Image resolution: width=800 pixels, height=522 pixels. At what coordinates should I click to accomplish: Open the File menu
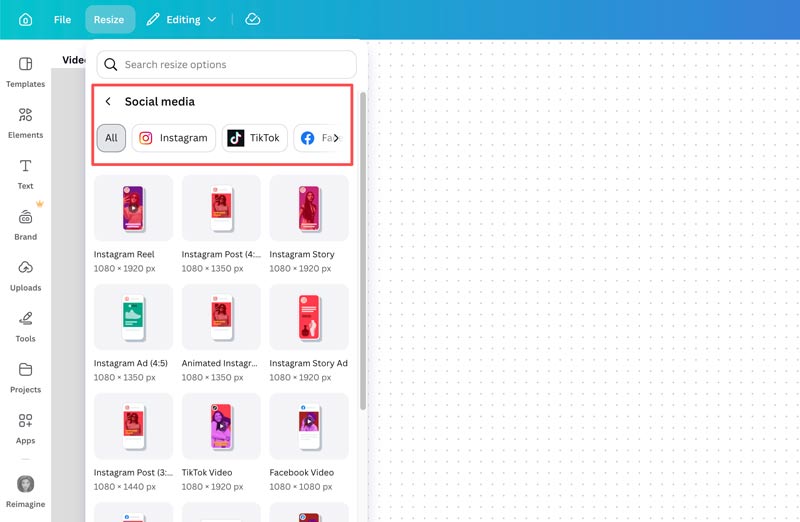click(x=62, y=19)
